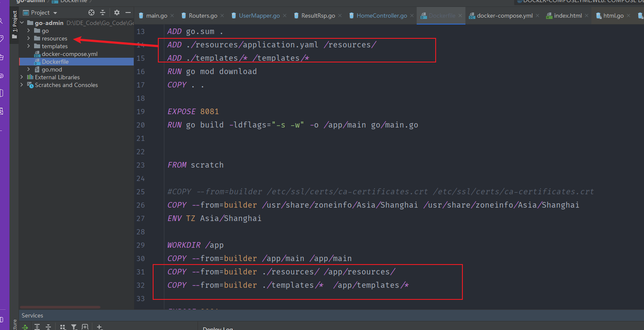Viewport: 644px width, 330px height.
Task: Place cursor on FROM scratch line
Action: (x=195, y=165)
